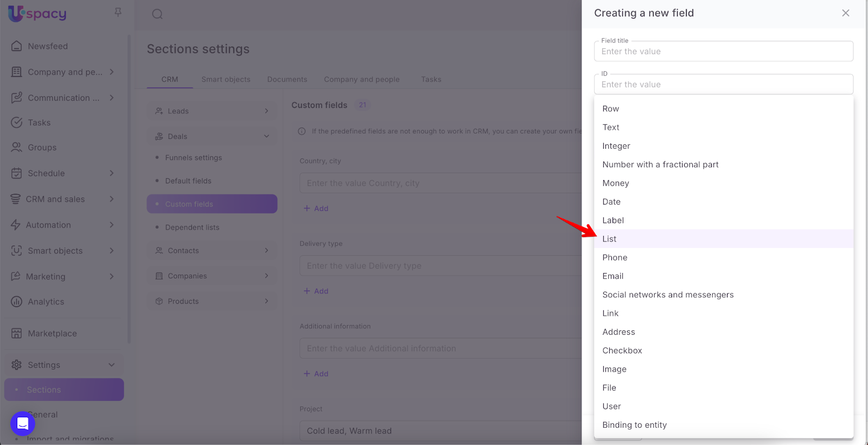Viewport: 868px width, 445px height.
Task: Switch to the Smart objects tab
Action: pos(226,79)
